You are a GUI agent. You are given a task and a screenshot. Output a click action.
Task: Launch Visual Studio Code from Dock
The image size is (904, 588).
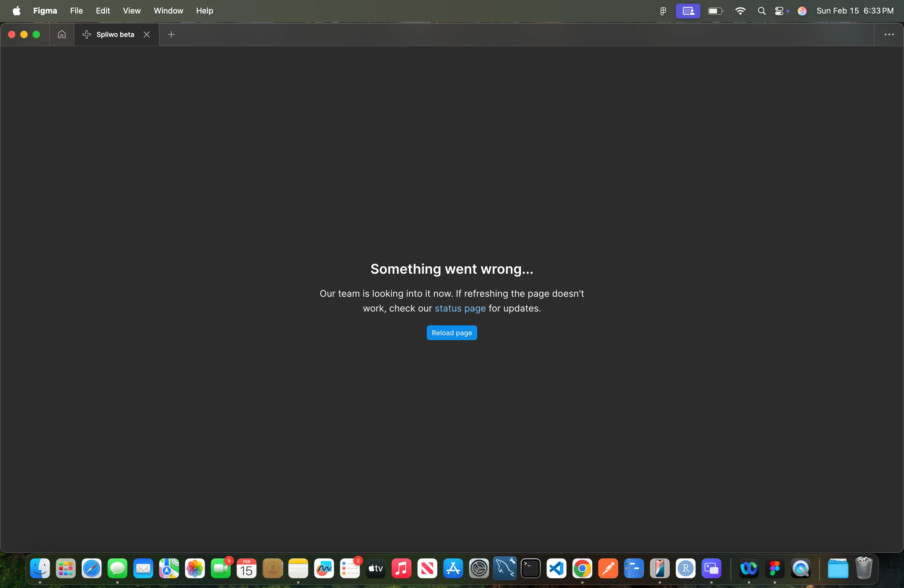tap(557, 569)
